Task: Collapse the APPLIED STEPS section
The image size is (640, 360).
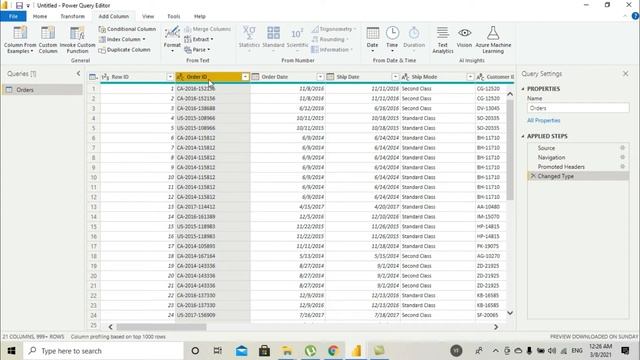Action: [523, 136]
